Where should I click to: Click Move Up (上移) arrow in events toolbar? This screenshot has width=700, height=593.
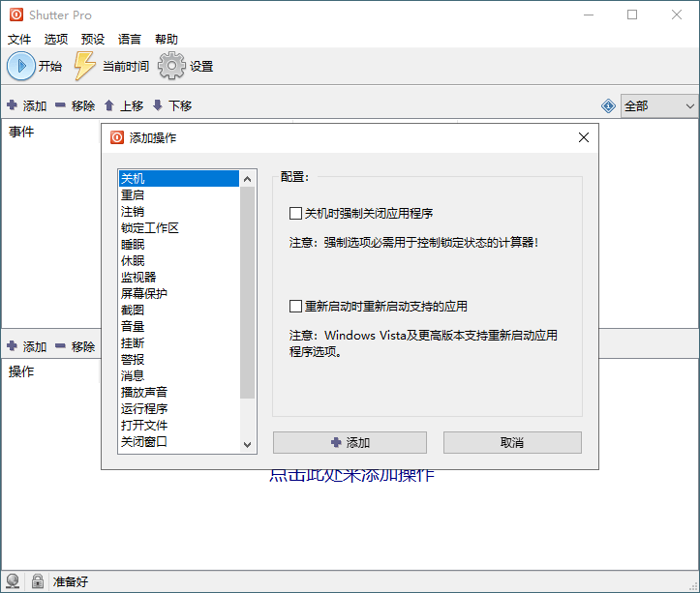[109, 105]
